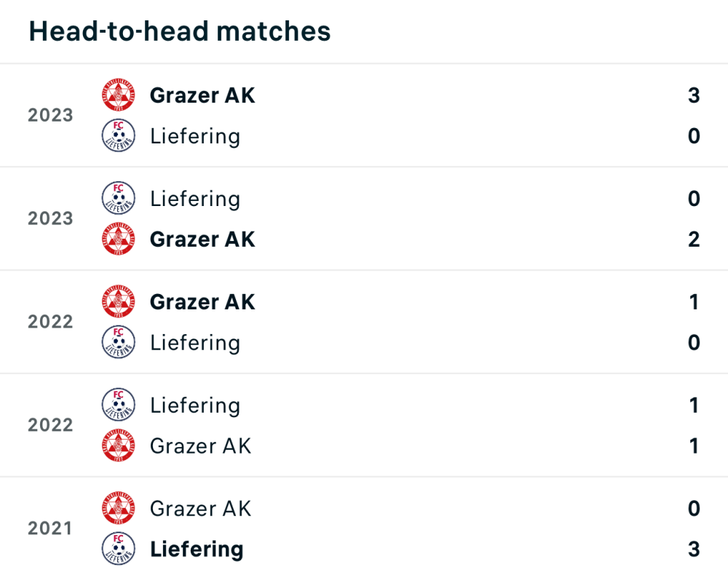The image size is (728, 578).
Task: Click Grazer AK's score of 2
Action: (693, 239)
